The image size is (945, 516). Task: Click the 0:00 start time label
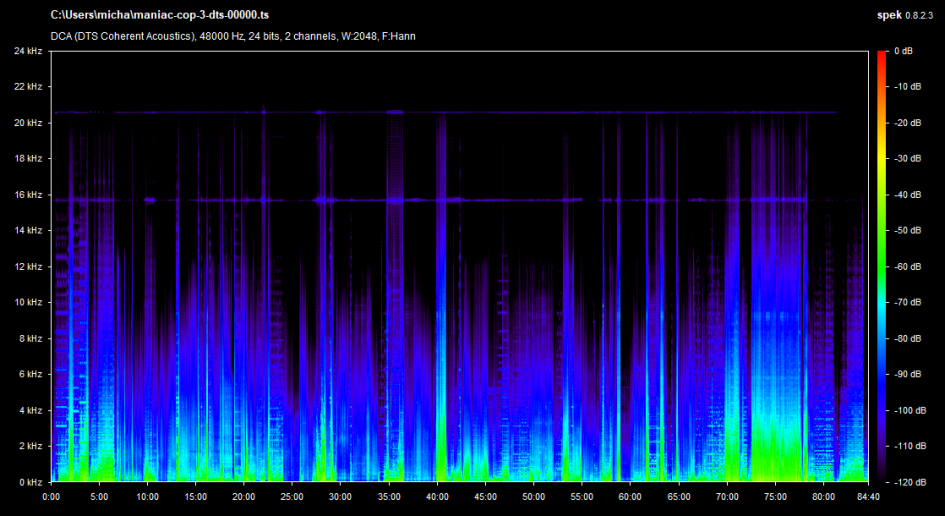[52, 496]
